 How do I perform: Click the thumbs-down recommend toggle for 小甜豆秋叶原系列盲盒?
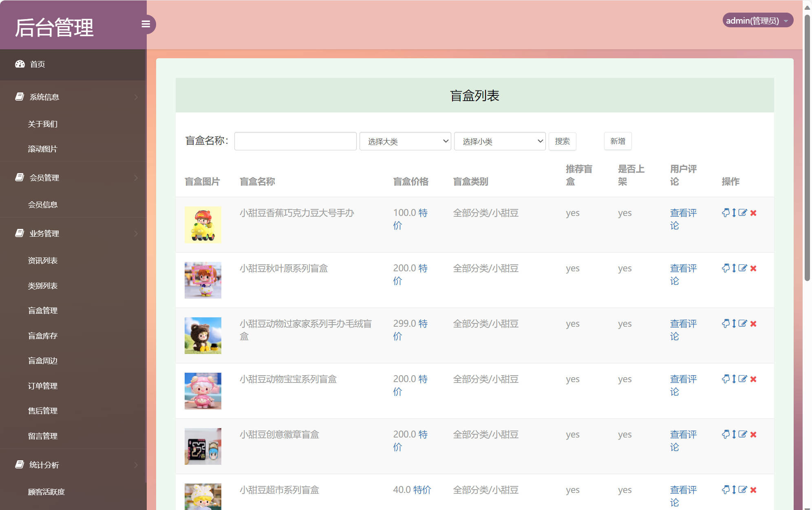coord(726,268)
